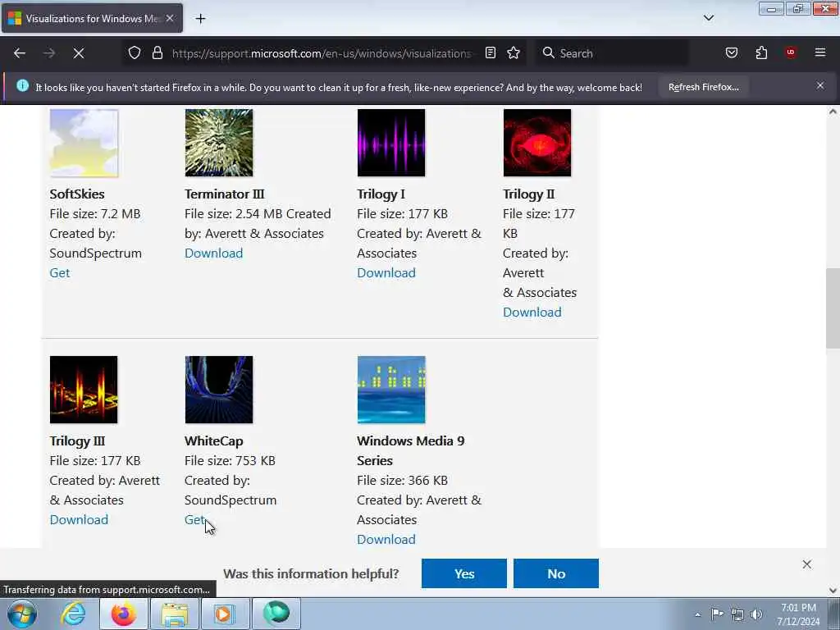Click the WhiteCap thumbnail image
Screen dimensions: 840x630
[218, 390]
